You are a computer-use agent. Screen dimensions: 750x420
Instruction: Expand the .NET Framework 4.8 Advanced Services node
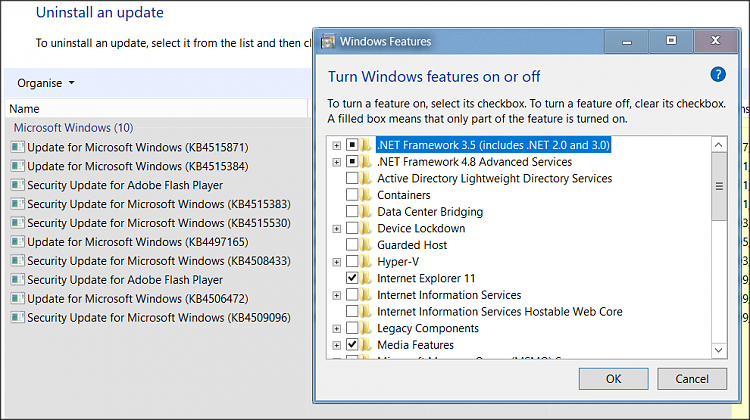pos(337,162)
